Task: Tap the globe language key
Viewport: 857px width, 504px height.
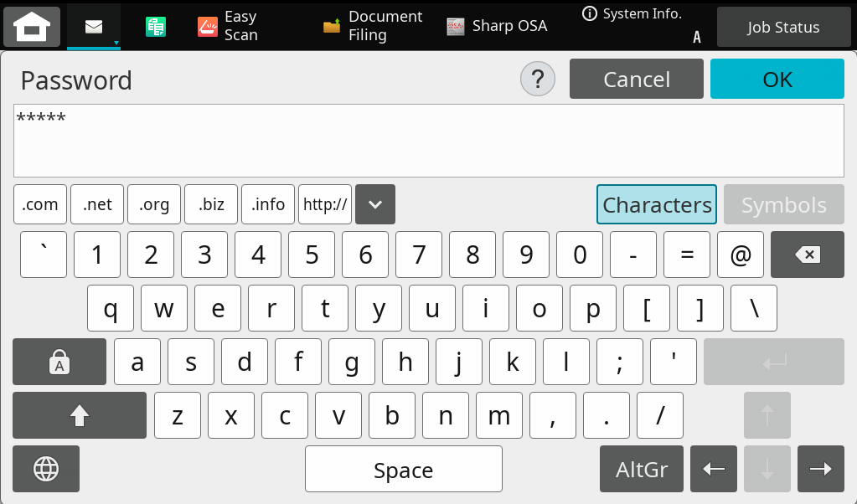Action: (46, 469)
